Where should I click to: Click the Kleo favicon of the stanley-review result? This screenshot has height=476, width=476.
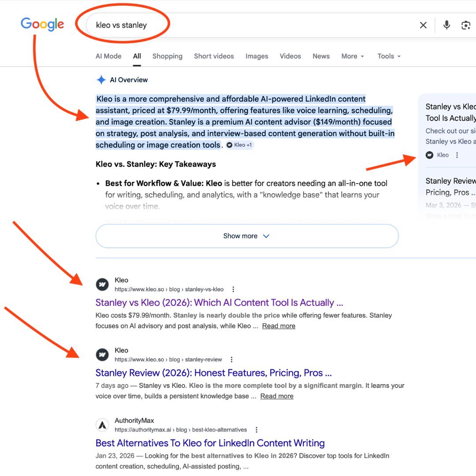coord(102,354)
